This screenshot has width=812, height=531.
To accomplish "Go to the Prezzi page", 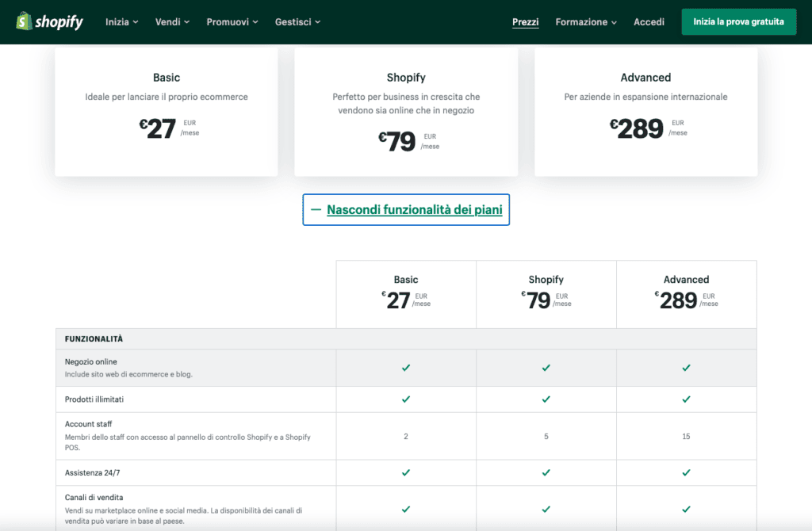I will pyautogui.click(x=525, y=21).
